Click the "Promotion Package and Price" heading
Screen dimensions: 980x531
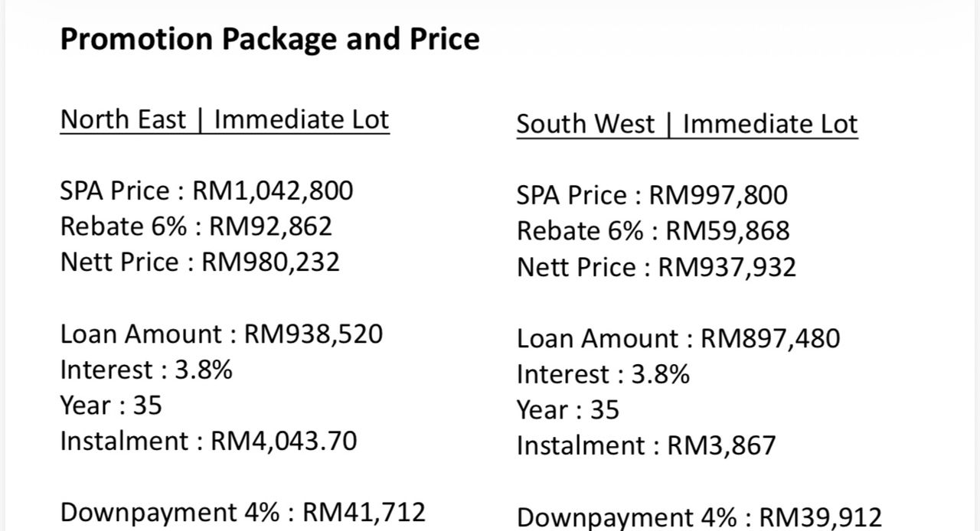(x=269, y=38)
